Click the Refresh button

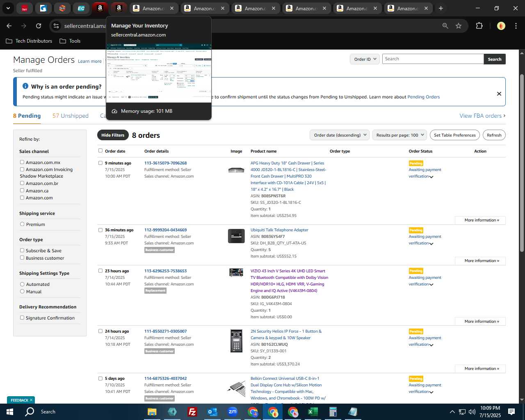click(494, 135)
